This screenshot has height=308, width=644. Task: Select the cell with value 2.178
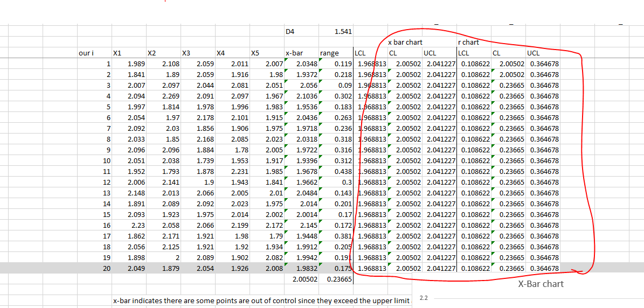click(x=198, y=118)
